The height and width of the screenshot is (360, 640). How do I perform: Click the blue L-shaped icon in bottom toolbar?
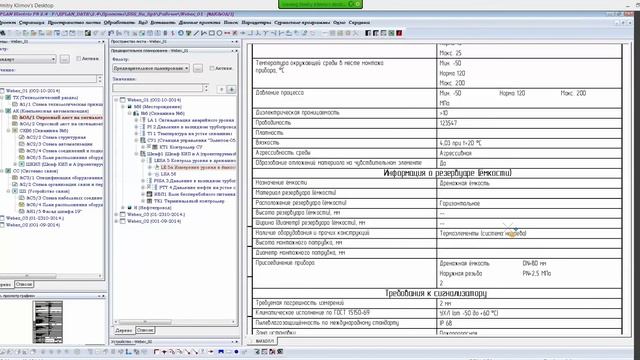(x=128, y=351)
